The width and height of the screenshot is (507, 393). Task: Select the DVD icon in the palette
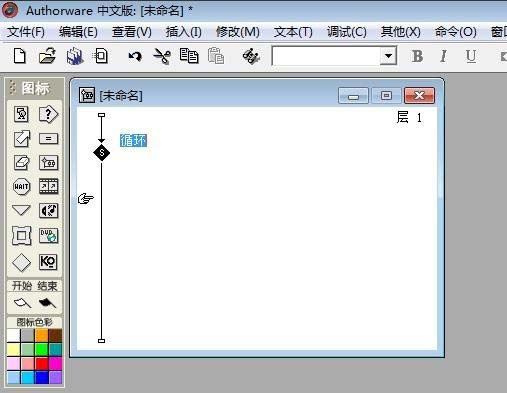[49, 235]
